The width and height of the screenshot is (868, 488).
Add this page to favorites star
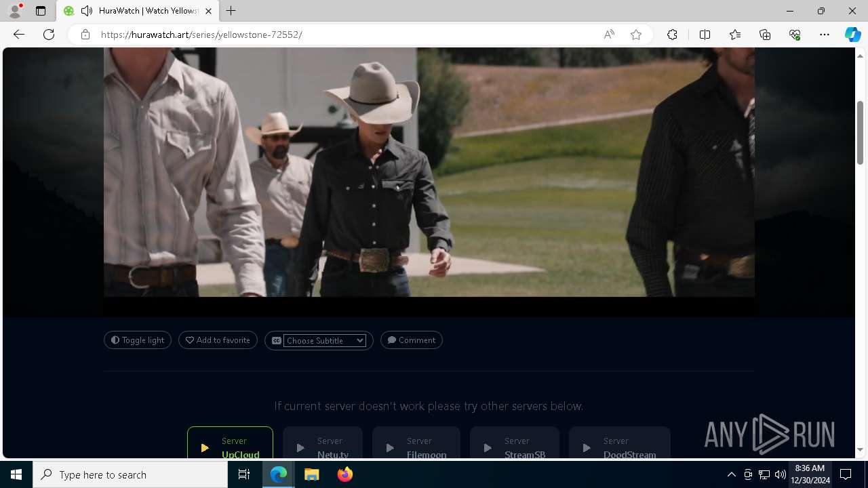point(636,35)
